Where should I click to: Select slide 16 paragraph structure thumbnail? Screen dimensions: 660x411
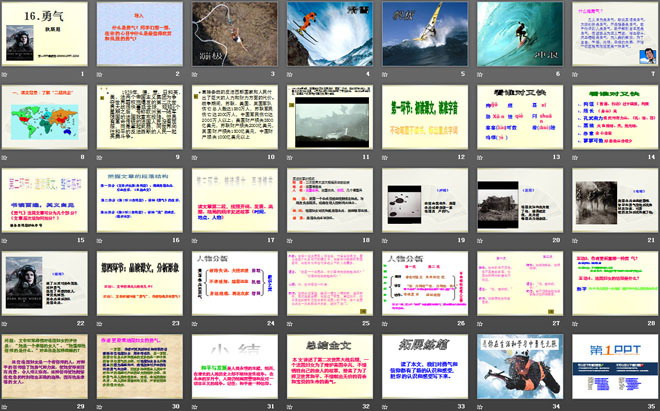pyautogui.click(x=140, y=200)
